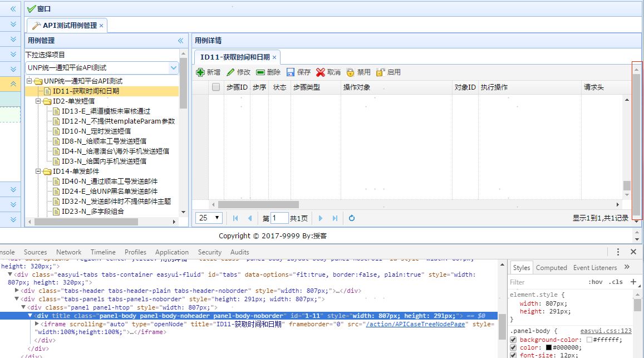Click the highlighted up-chevron accordion icon
The image size is (644, 358).
point(13,84)
